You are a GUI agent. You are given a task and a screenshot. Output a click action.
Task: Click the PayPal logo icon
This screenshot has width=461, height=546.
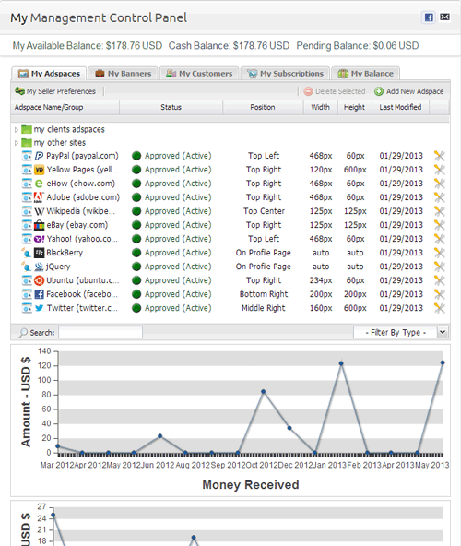click(x=39, y=156)
